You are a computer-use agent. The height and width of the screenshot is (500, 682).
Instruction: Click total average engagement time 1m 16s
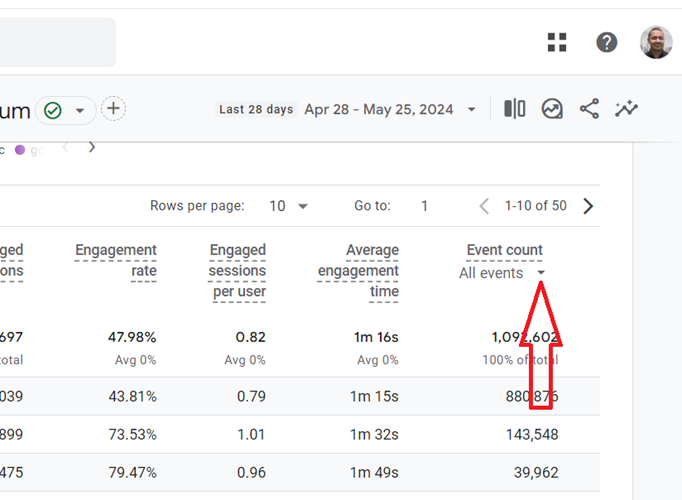click(376, 337)
